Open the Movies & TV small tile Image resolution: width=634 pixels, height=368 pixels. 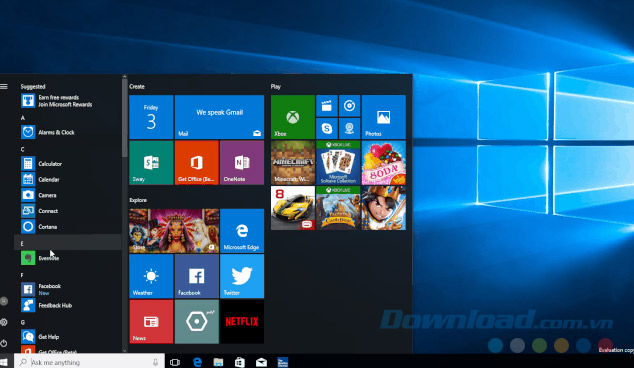[326, 106]
